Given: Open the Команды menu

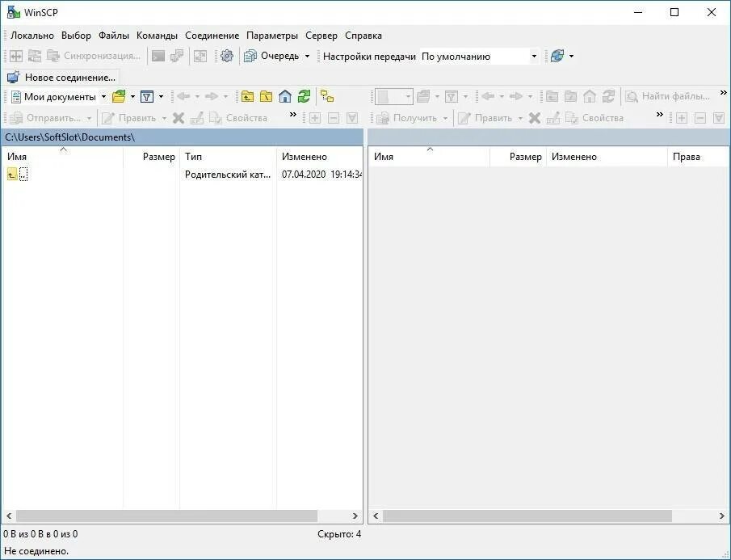Looking at the screenshot, I should 157,36.
